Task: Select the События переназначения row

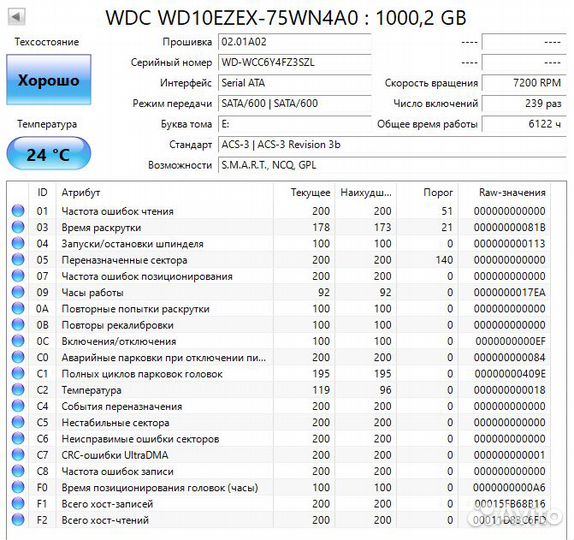Action: 279,406
